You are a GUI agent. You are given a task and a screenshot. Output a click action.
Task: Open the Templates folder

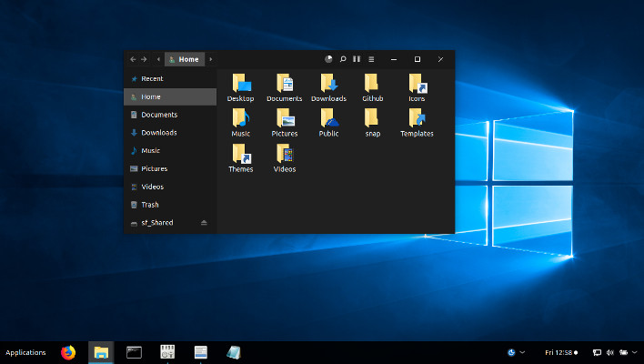coord(417,123)
